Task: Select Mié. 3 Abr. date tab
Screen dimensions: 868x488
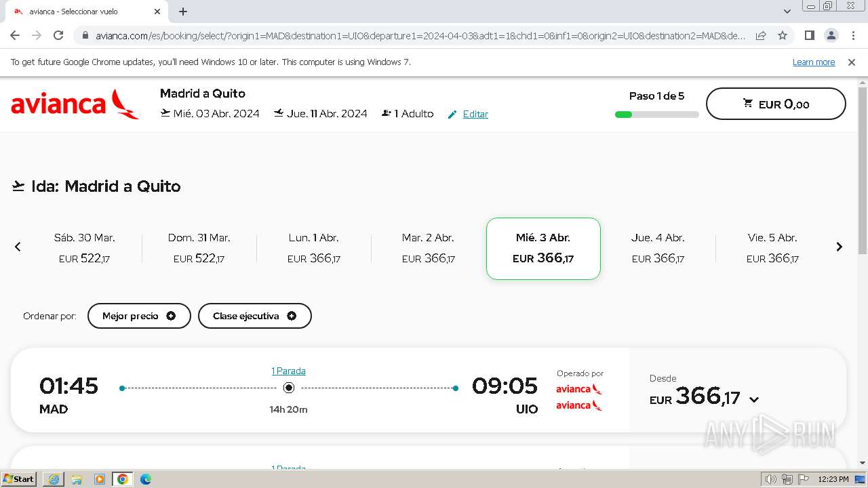Action: [543, 248]
